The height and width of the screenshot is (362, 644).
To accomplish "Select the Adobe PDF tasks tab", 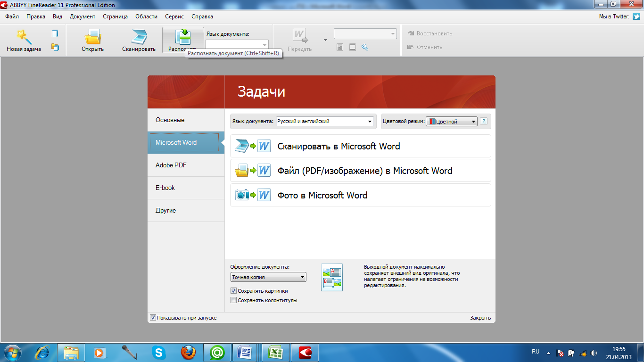I will coord(186,165).
